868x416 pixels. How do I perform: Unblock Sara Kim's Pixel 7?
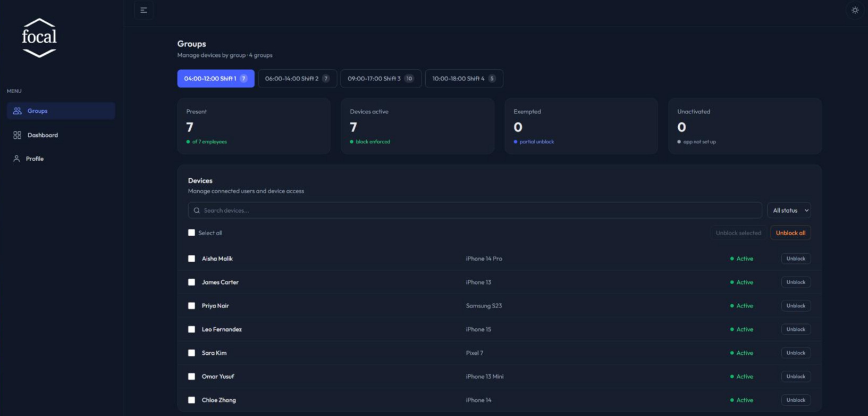click(x=796, y=353)
